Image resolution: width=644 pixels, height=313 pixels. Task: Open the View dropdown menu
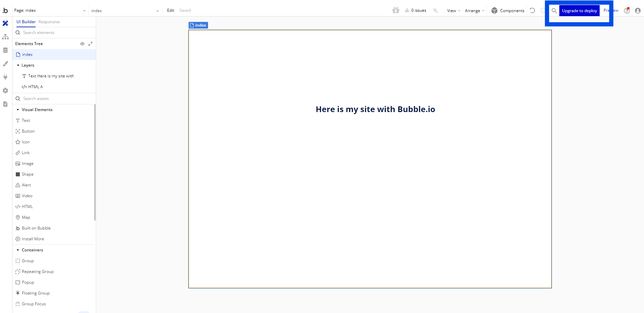(454, 11)
